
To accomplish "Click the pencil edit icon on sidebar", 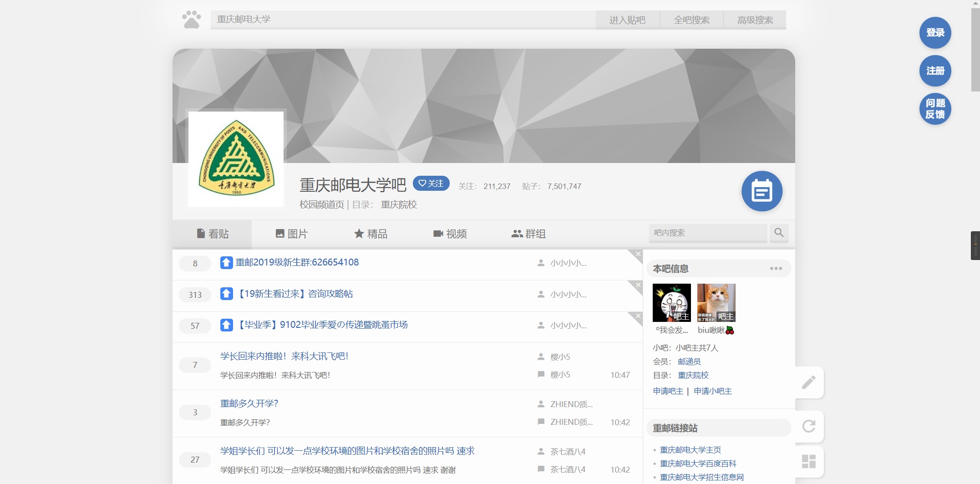I will [809, 382].
